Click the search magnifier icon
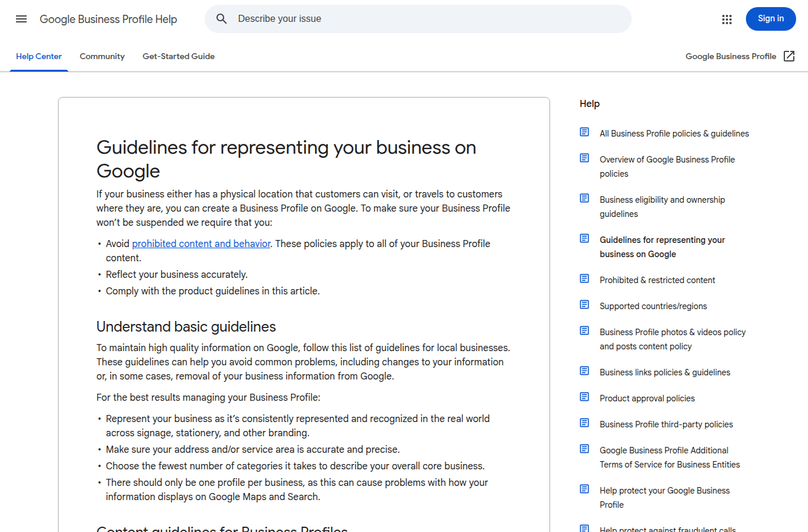The width and height of the screenshot is (808, 532). 222,19
